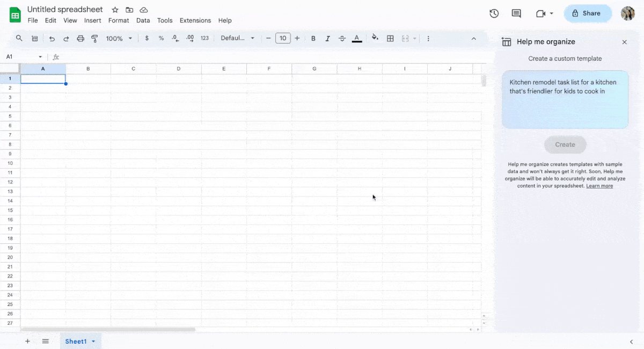The width and height of the screenshot is (644, 349).
Task: Open the borders menu
Action: [390, 39]
